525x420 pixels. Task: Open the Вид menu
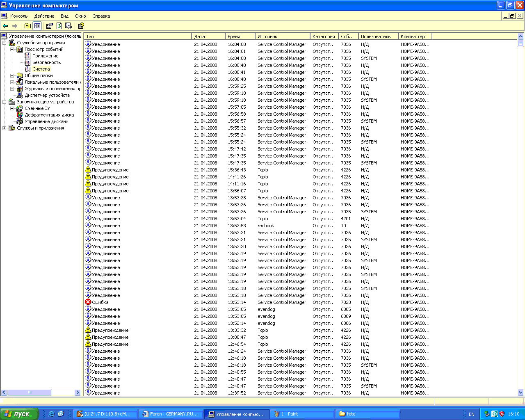[x=64, y=16]
